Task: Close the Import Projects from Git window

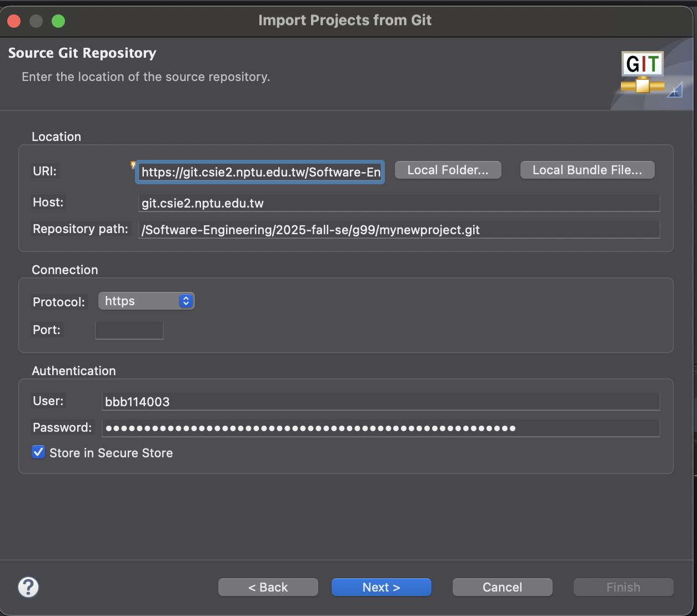Action: (14, 21)
